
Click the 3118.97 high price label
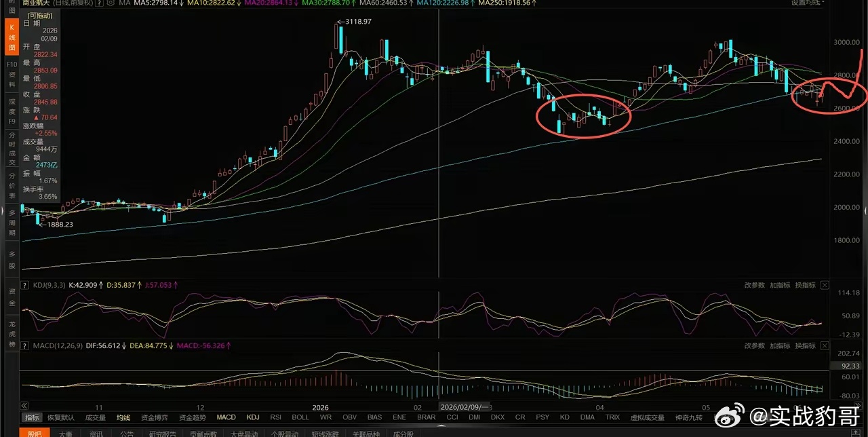359,22
